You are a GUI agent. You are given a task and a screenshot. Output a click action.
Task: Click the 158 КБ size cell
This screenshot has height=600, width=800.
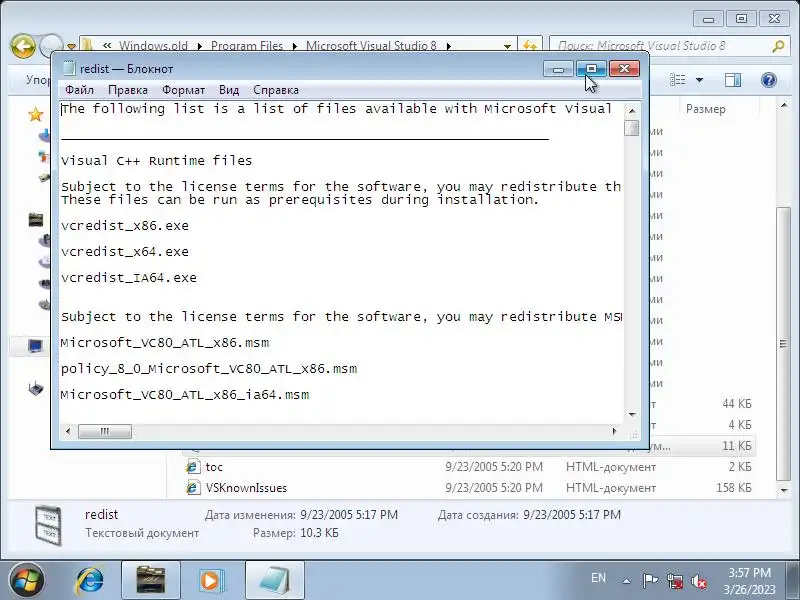point(734,488)
